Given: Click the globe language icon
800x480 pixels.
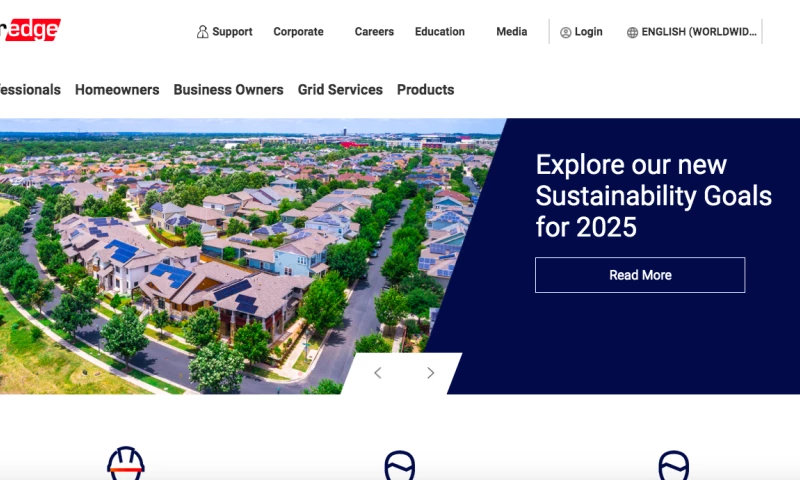Looking at the screenshot, I should (x=632, y=32).
